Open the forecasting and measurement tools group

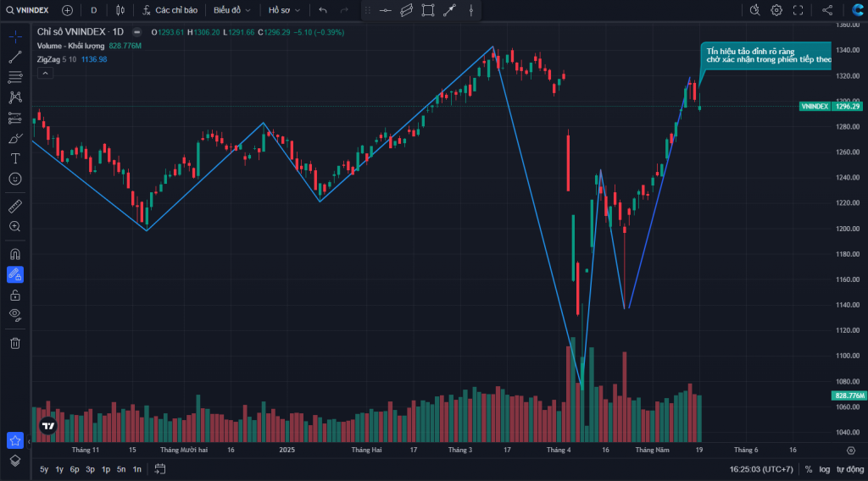[x=15, y=118]
